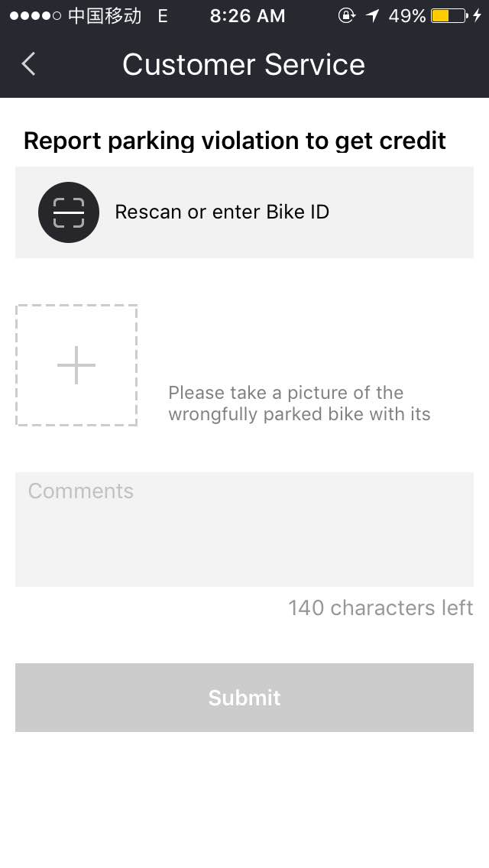Tap the 'Customer Service' page title

(244, 64)
